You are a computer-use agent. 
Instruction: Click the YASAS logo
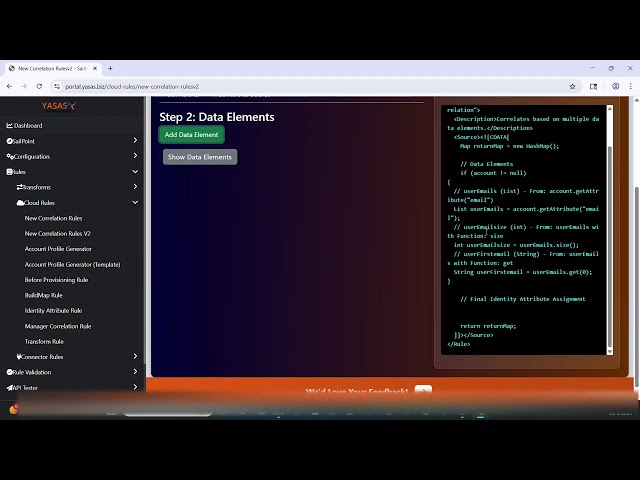tap(58, 106)
